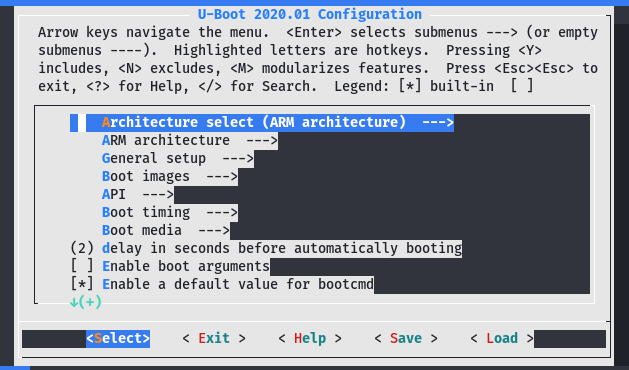Image resolution: width=629 pixels, height=370 pixels.
Task: Open the General setup submenu
Action: click(177, 159)
